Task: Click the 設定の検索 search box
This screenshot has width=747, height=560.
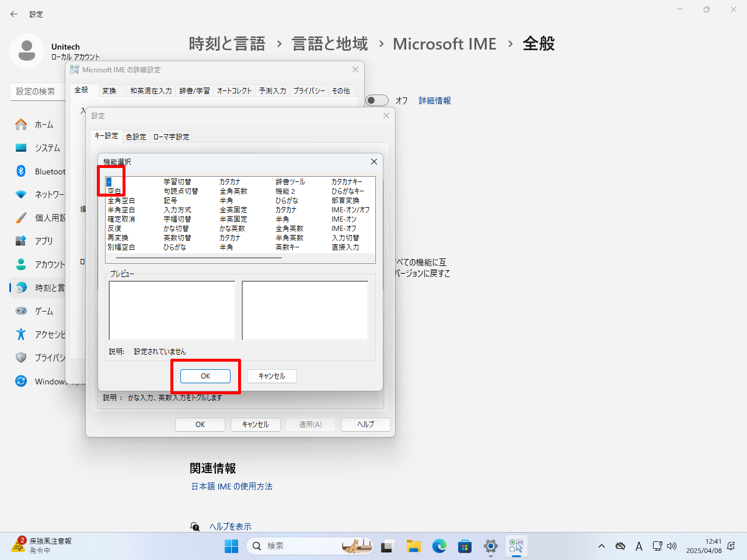Action: pos(37,91)
